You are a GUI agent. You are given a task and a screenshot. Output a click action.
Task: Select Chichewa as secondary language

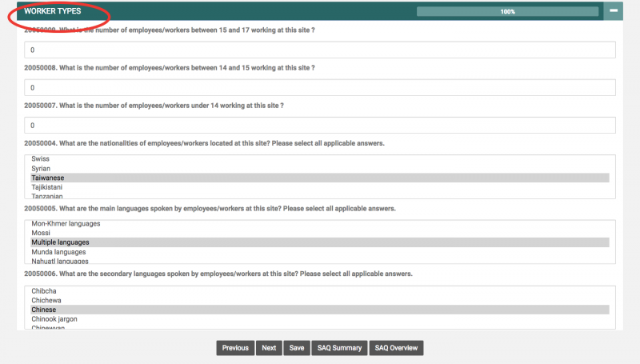coord(46,300)
